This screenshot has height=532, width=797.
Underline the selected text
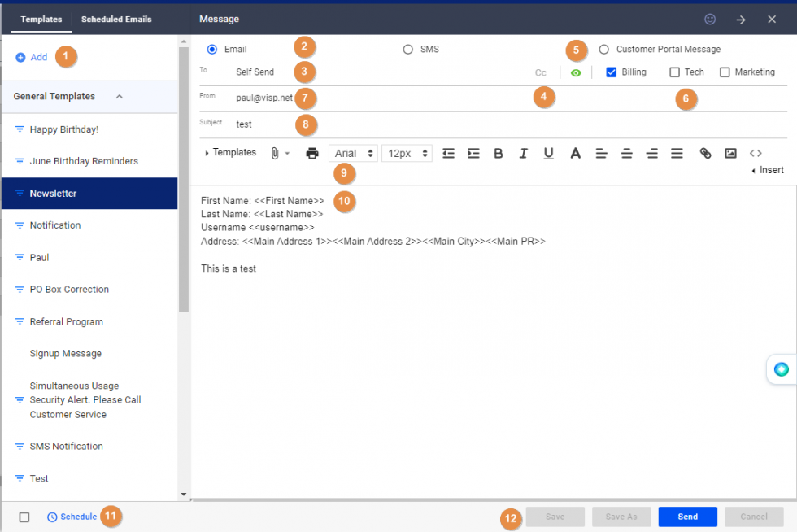click(549, 153)
